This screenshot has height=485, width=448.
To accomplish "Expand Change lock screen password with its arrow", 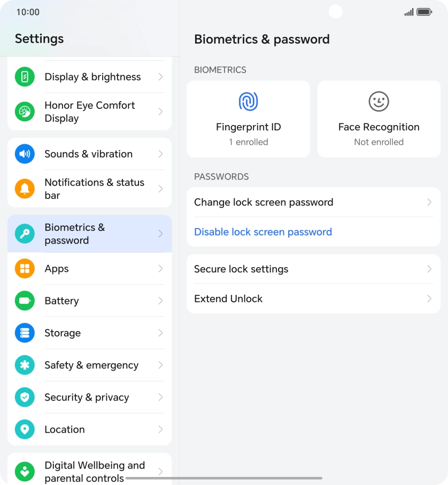I will tap(429, 202).
